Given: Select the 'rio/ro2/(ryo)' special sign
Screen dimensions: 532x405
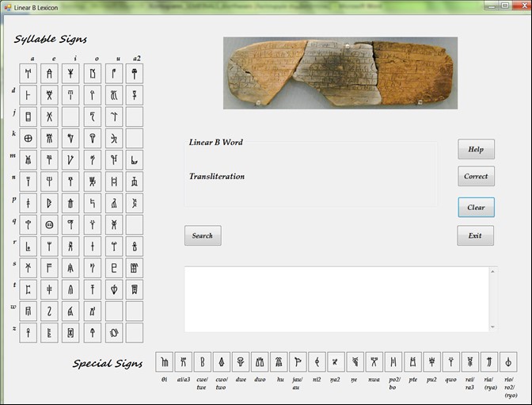Looking at the screenshot, I should click(x=508, y=362).
